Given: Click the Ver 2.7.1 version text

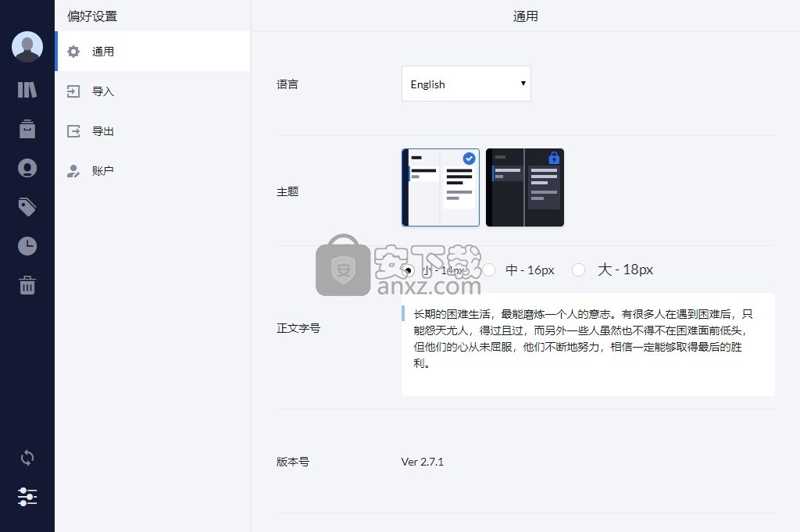Looking at the screenshot, I should point(423,462).
